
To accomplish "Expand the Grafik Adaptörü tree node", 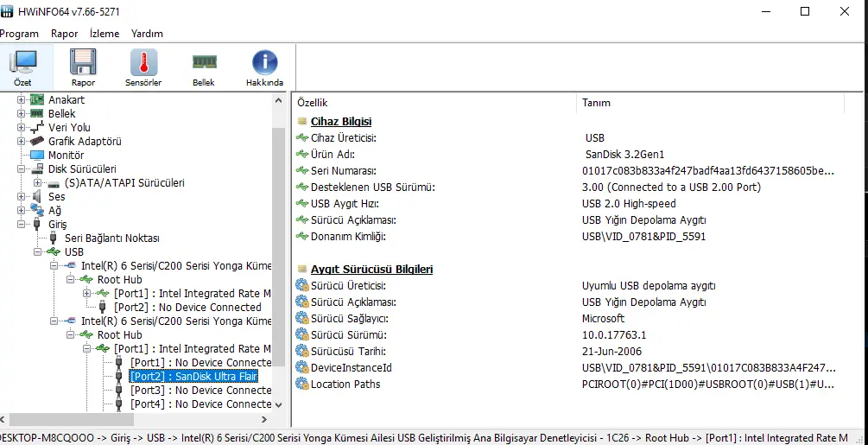I will (21, 141).
